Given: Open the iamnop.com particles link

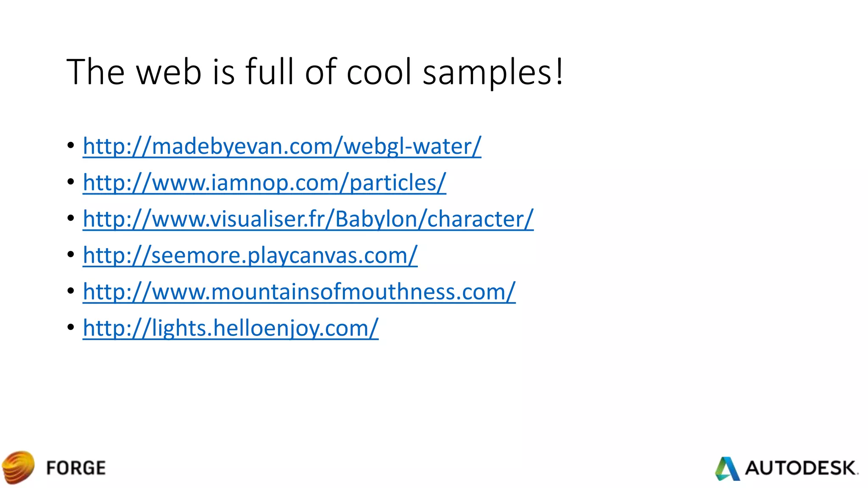Looking at the screenshot, I should pyautogui.click(x=264, y=183).
